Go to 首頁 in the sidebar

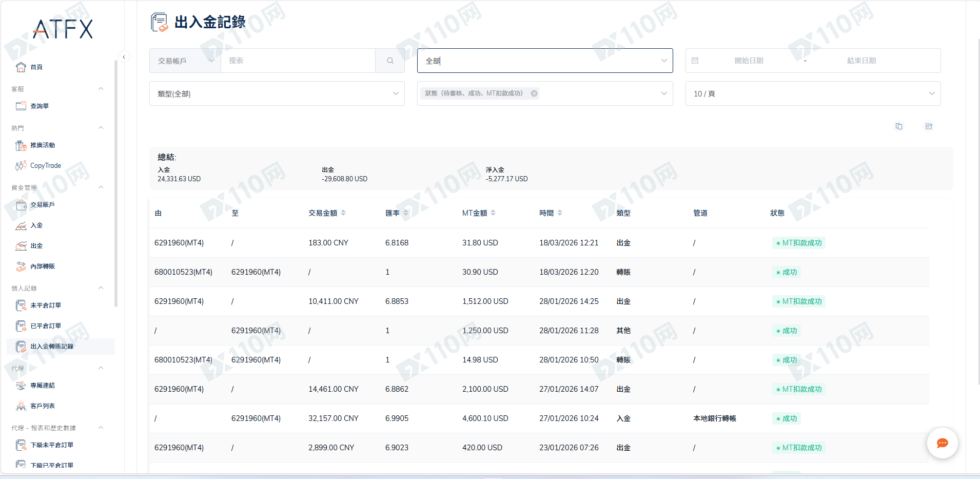(x=36, y=67)
